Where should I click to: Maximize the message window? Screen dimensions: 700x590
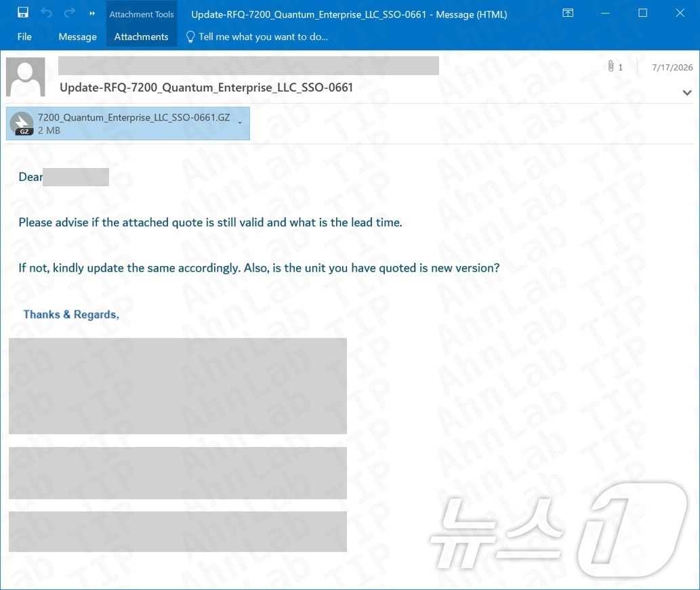click(643, 13)
